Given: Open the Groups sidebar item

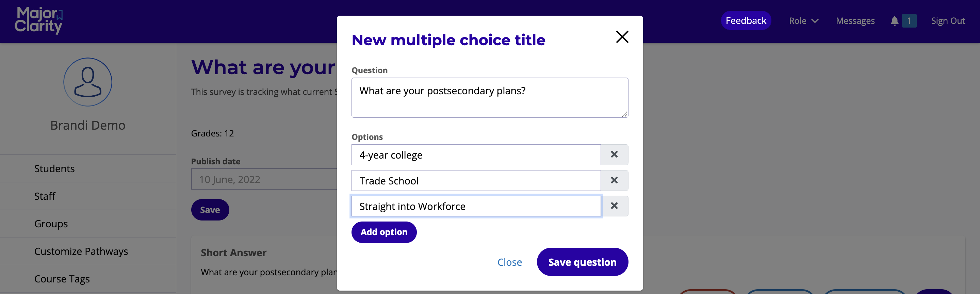Looking at the screenshot, I should coord(51,224).
